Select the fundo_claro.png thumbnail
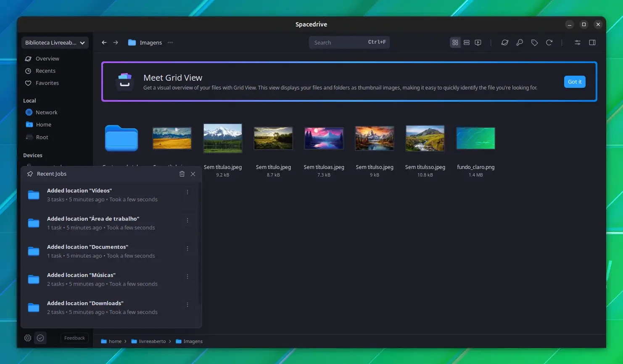The width and height of the screenshot is (623, 364). [x=476, y=138]
